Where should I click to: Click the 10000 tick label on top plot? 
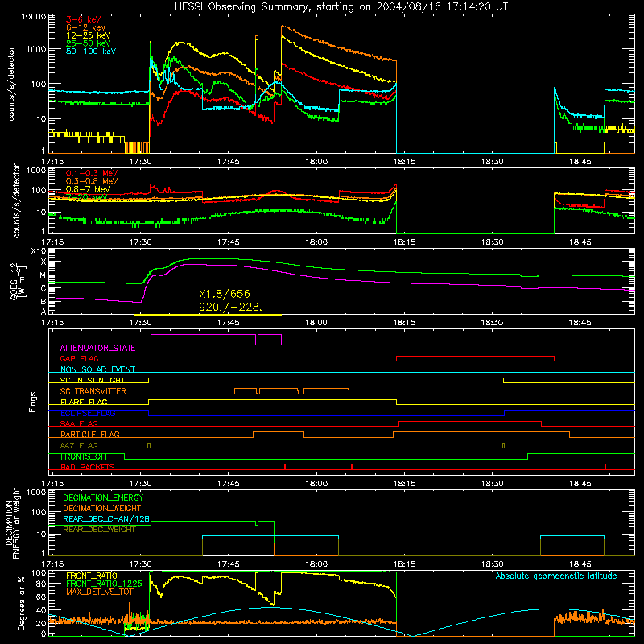pos(34,17)
